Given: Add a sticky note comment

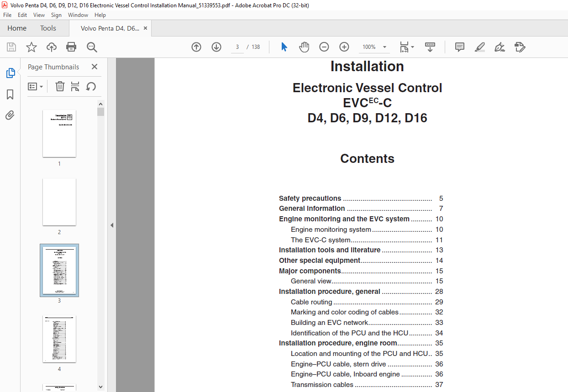Looking at the screenshot, I should (460, 47).
